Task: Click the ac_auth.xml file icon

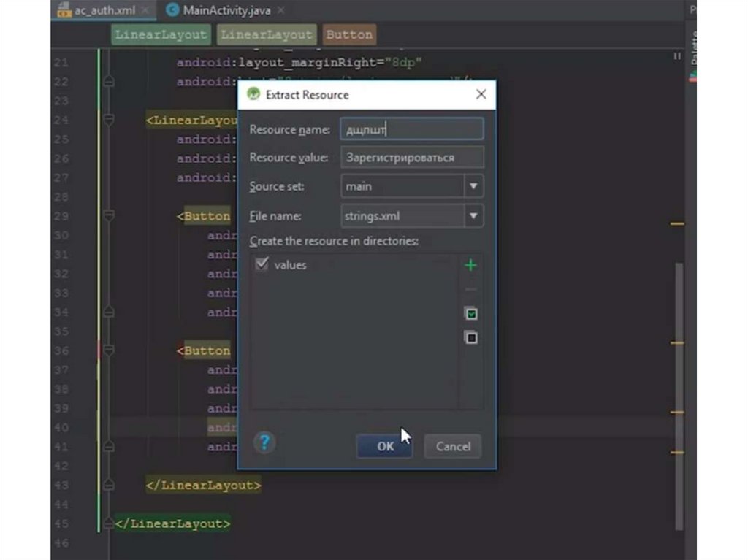Action: pos(64,11)
